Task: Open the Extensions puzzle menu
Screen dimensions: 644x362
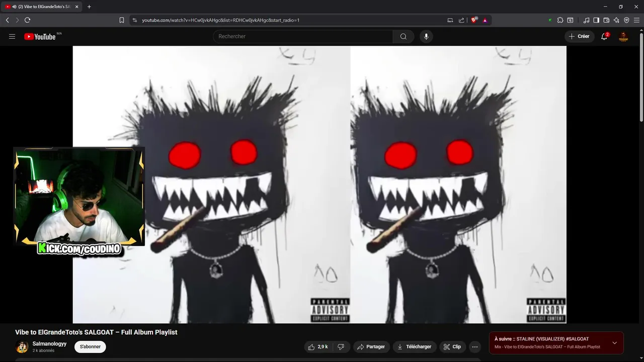Action: 560,20
